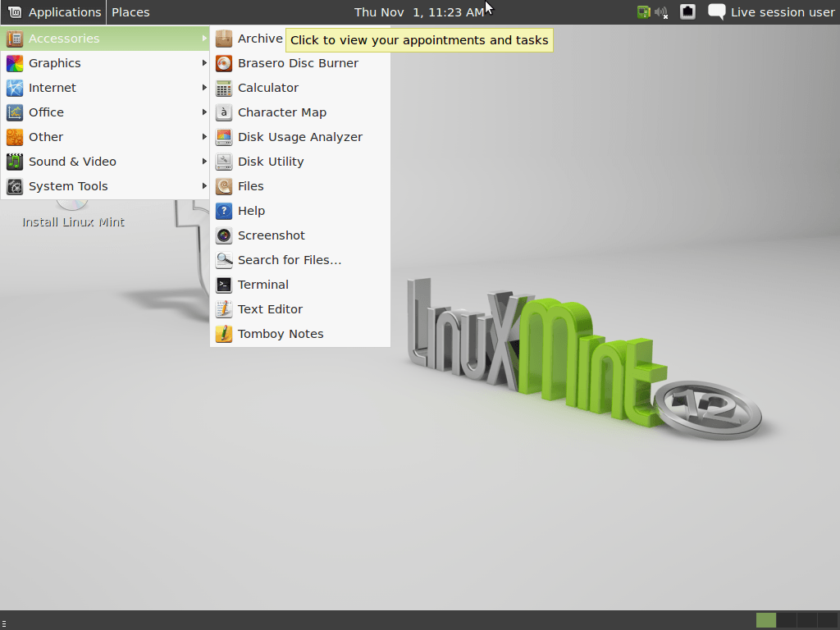
Task: Click the chat bubble icon beside user name
Action: point(717,11)
